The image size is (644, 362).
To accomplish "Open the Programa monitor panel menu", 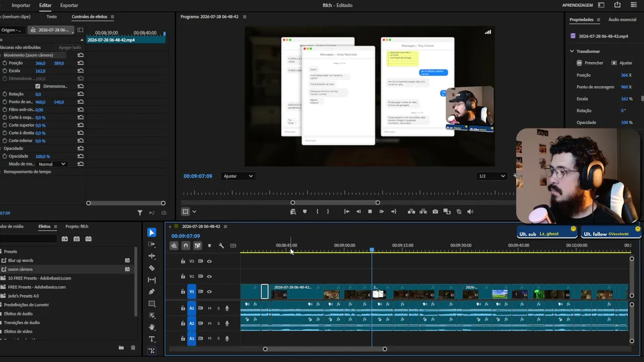I will pos(245,17).
